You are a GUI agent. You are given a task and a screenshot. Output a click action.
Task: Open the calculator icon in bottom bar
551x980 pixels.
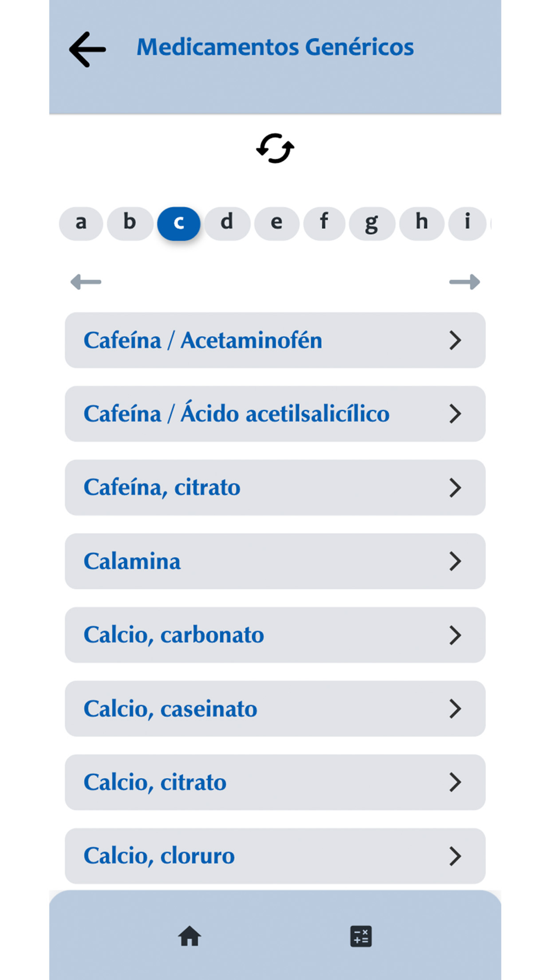tap(361, 936)
